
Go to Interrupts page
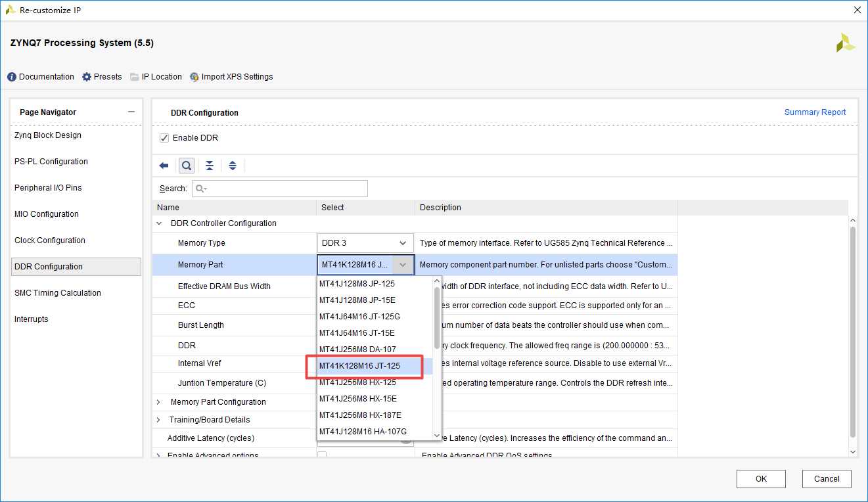click(x=32, y=319)
